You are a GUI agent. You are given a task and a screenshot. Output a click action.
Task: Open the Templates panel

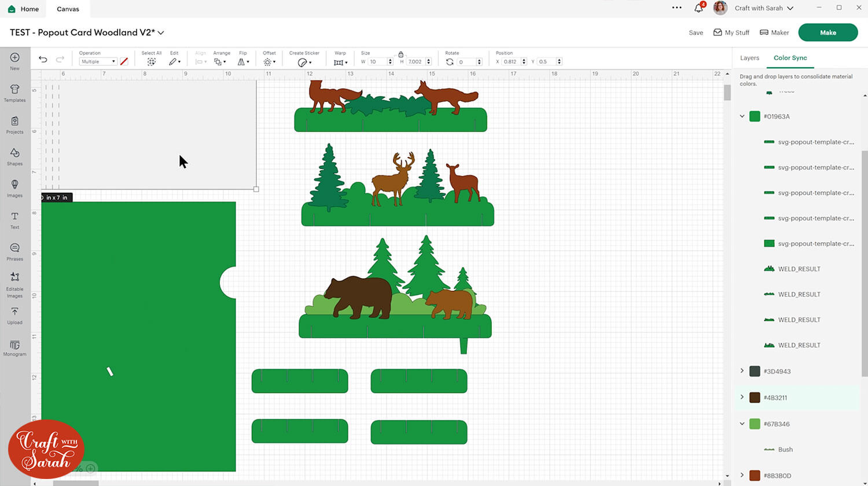pyautogui.click(x=14, y=92)
